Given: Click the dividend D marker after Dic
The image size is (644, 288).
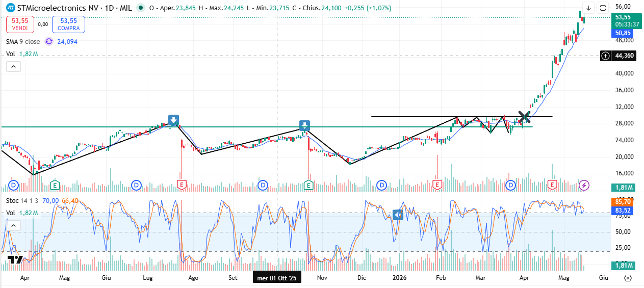Looking at the screenshot, I should 381,185.
